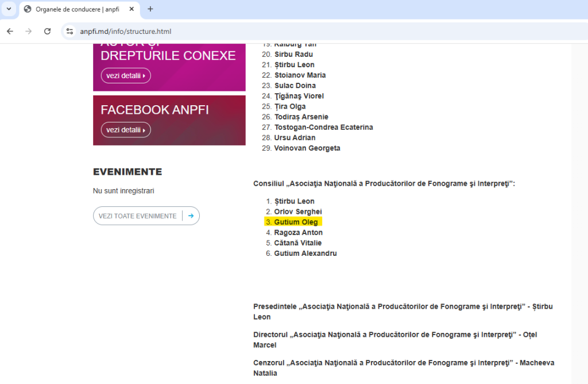
Task: Expand the tab search dropdown
Action: pos(9,9)
